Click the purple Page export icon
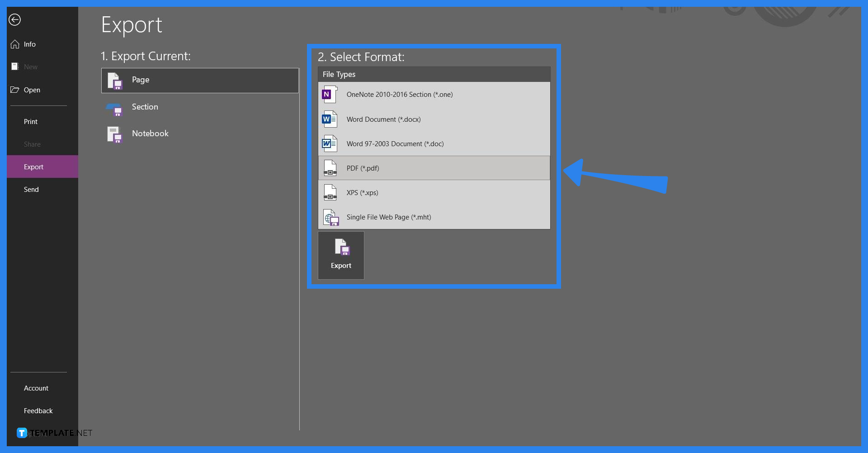Screen dimensions: 868x453 pos(114,80)
